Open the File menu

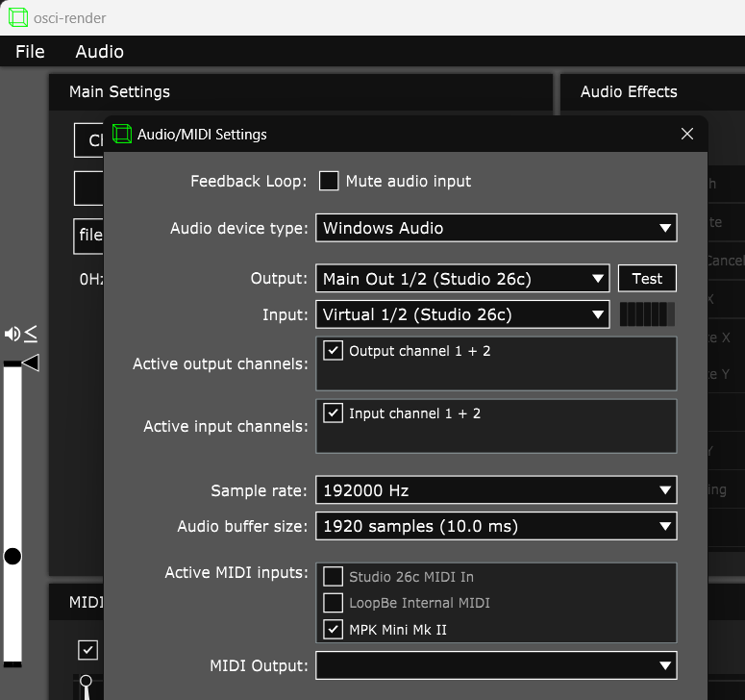click(x=30, y=52)
